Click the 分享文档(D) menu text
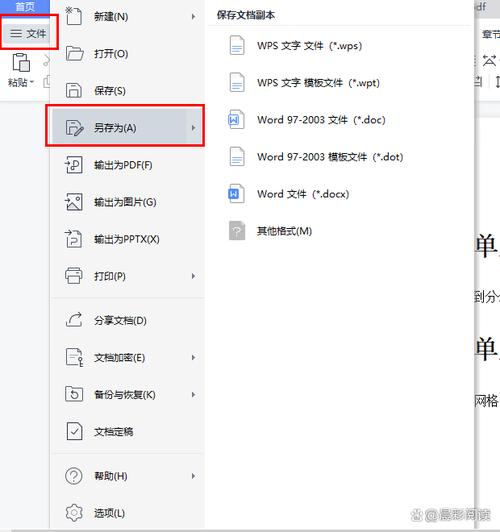 (120, 320)
